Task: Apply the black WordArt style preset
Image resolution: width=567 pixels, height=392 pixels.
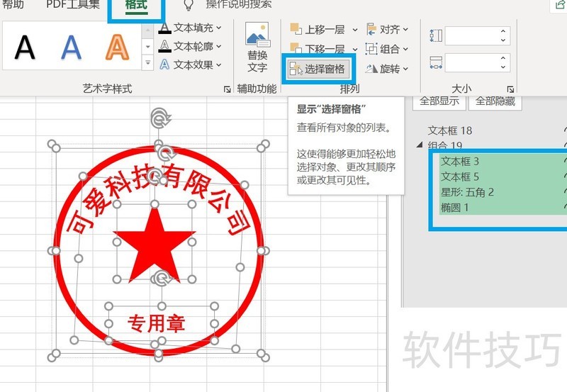Action: pos(25,47)
